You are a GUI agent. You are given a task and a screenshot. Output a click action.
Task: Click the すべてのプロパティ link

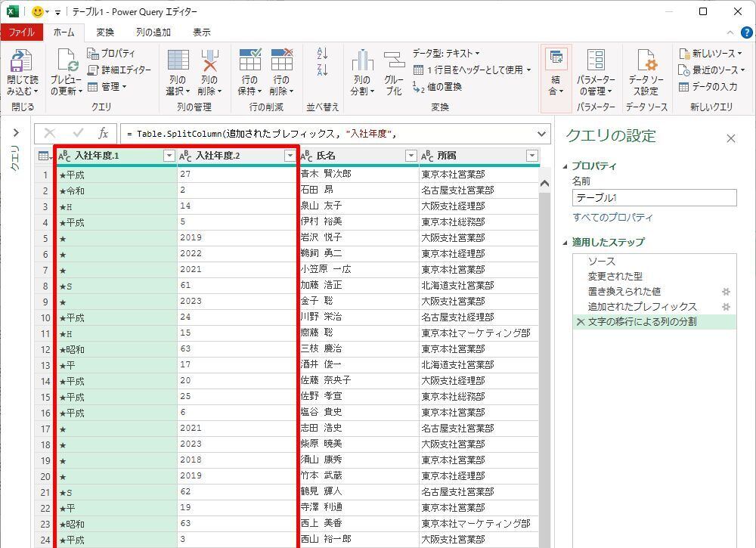click(612, 218)
